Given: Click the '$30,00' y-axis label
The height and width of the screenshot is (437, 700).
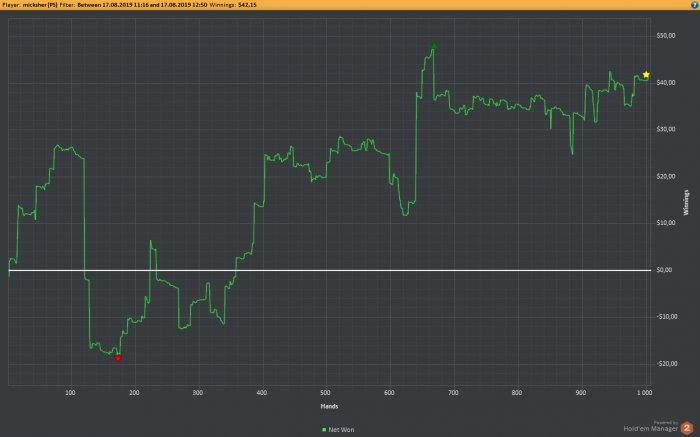Looking at the screenshot, I should coord(666,129).
